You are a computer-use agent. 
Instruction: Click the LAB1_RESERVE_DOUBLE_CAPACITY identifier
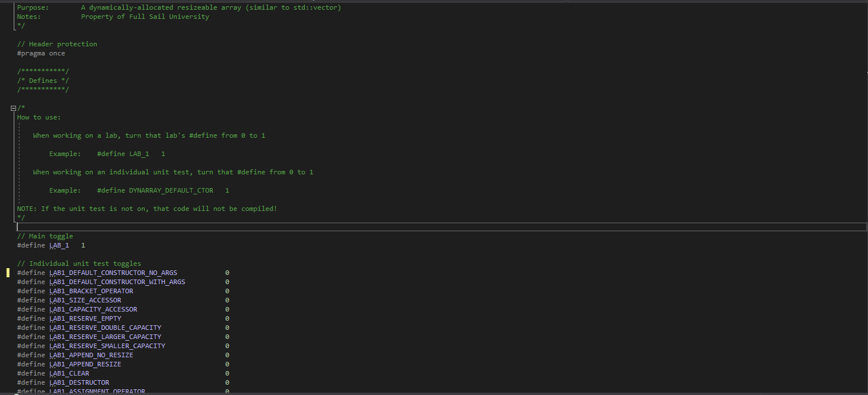point(104,327)
